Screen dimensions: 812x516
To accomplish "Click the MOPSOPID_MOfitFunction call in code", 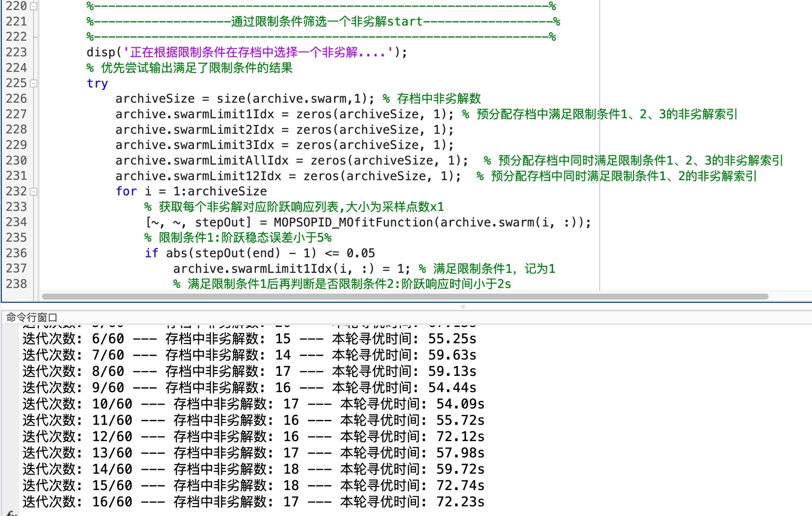I will pyautogui.click(x=353, y=222).
